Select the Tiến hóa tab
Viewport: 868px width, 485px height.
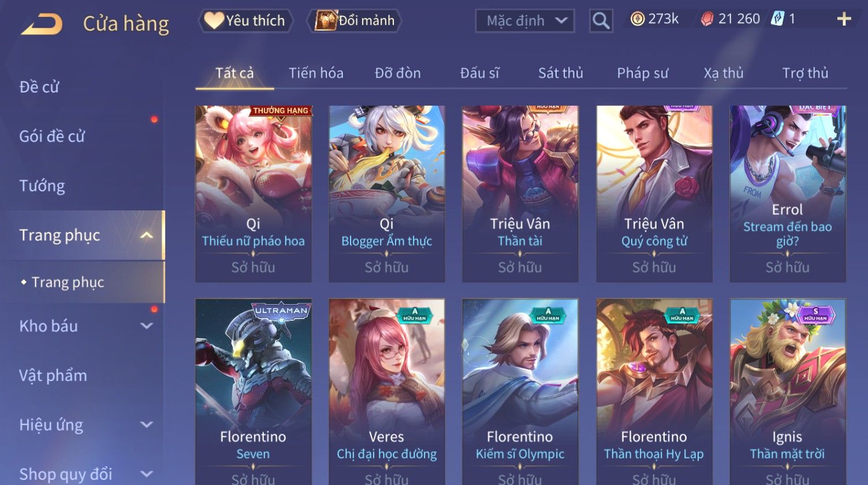(316, 73)
